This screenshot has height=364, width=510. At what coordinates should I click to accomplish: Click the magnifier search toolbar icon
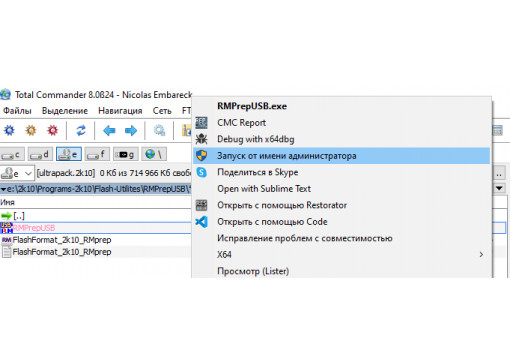tap(159, 130)
